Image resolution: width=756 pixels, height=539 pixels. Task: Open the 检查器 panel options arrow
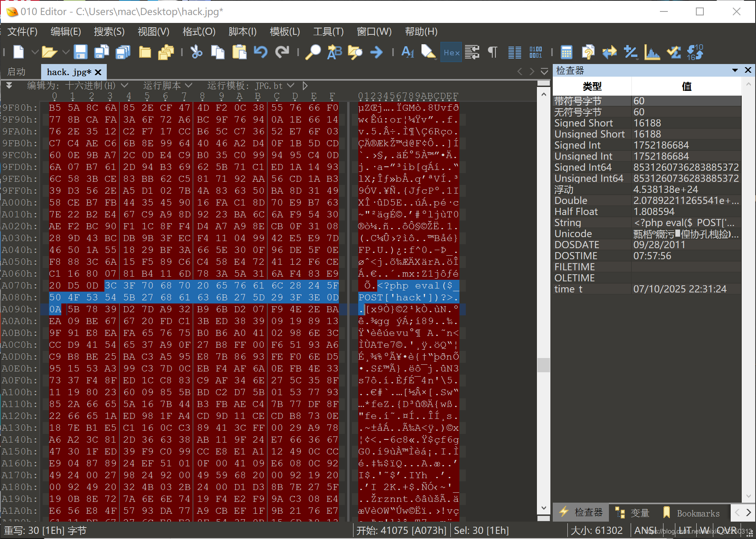[x=735, y=70]
